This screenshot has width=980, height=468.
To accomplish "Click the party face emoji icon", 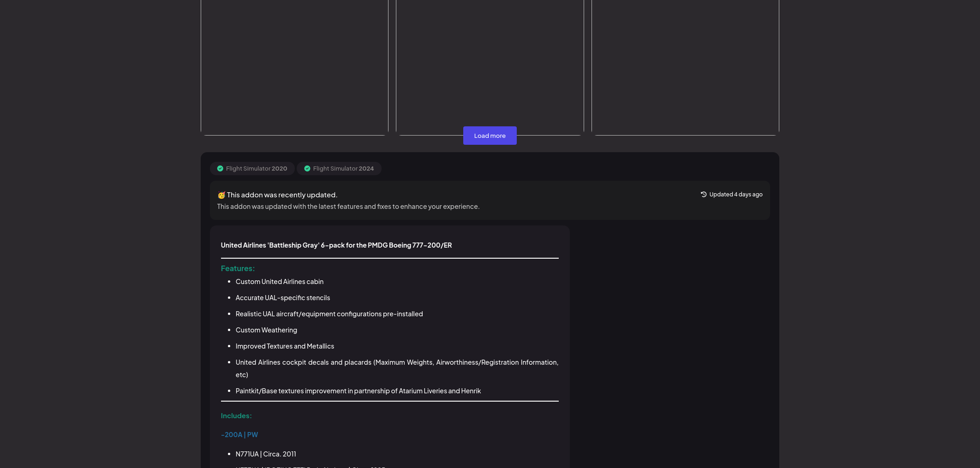I will coord(221,195).
